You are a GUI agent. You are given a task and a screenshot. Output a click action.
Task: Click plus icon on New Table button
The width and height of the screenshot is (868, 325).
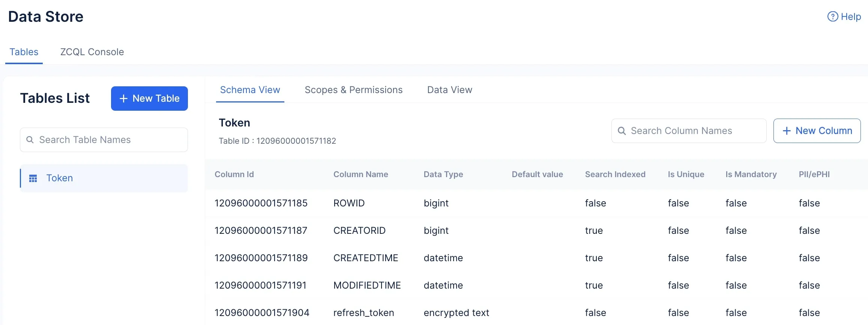tap(123, 98)
